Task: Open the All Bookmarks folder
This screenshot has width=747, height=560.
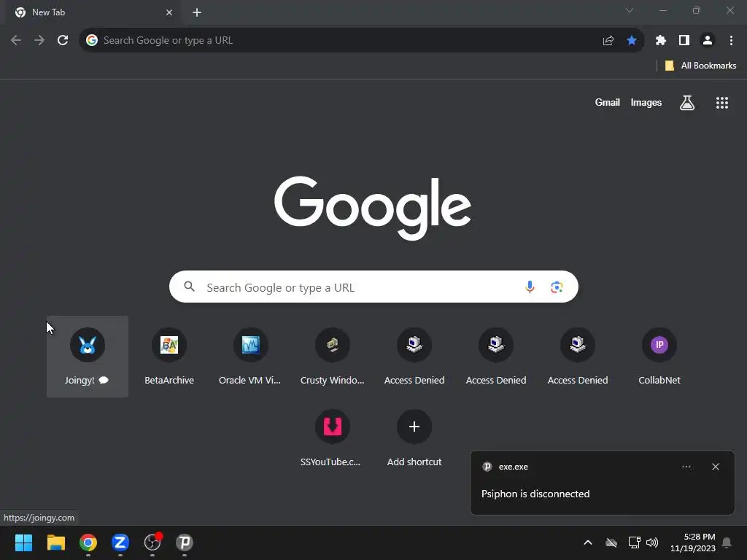Action: tap(700, 66)
